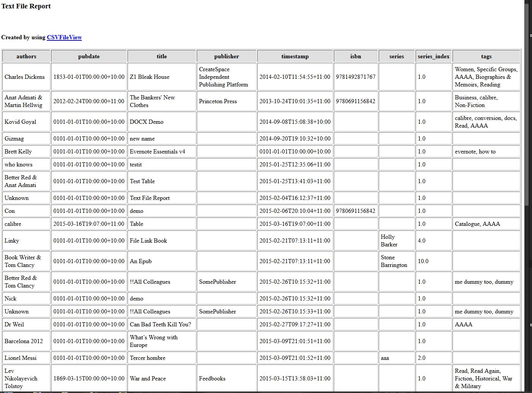Click the isbn column header
This screenshot has width=532, height=393.
(355, 56)
